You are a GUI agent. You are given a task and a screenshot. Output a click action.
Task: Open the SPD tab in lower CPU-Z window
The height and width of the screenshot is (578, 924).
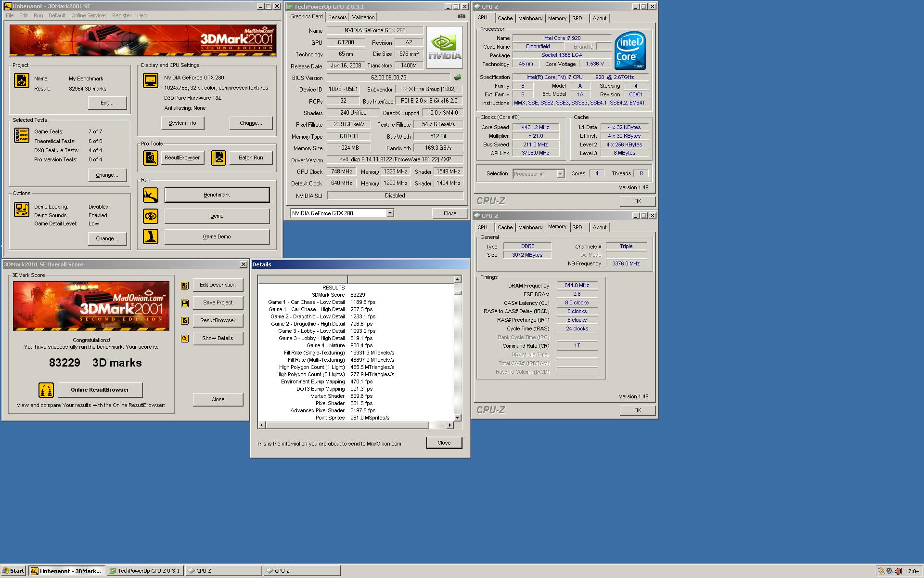click(577, 227)
